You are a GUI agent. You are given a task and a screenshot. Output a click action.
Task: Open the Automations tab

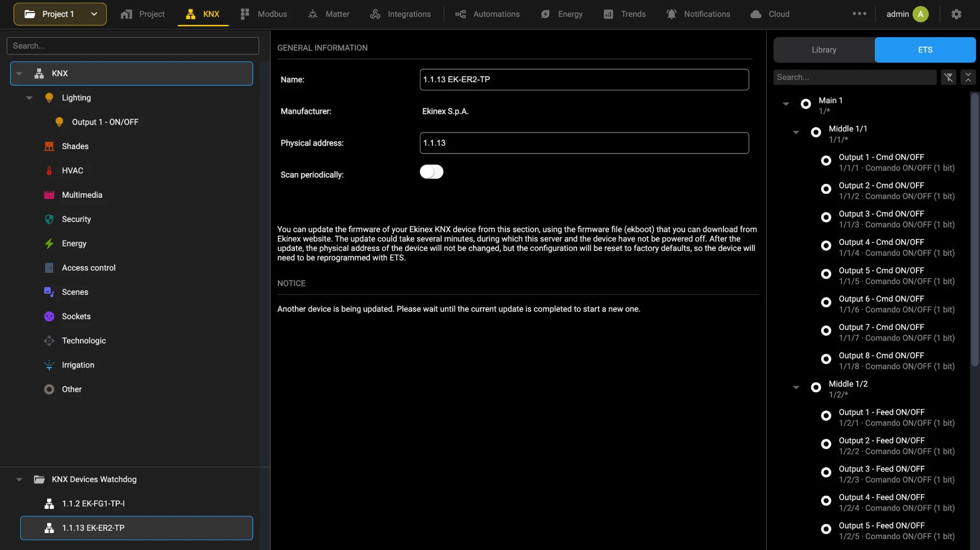487,14
